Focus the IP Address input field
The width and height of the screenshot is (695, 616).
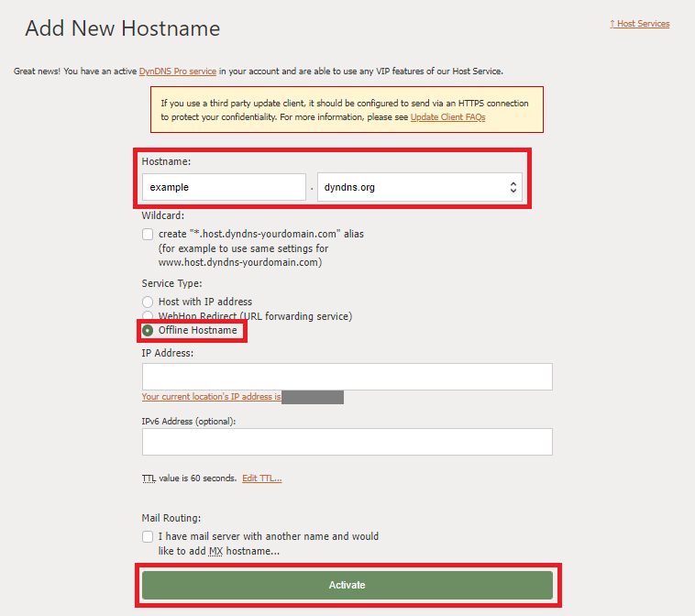click(347, 377)
